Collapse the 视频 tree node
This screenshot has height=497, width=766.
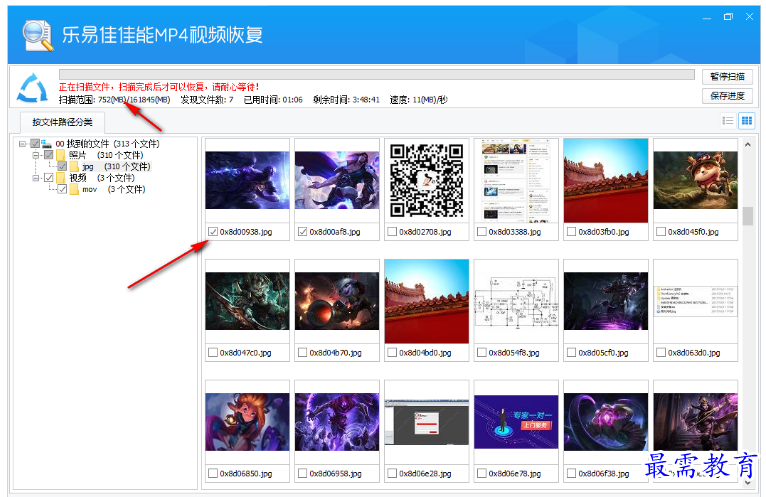click(x=35, y=178)
